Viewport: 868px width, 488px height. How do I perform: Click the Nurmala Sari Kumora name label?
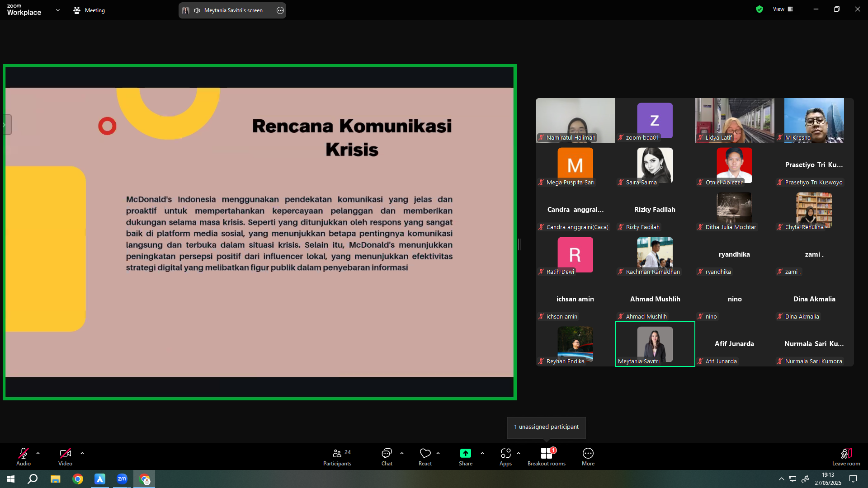pos(813,361)
